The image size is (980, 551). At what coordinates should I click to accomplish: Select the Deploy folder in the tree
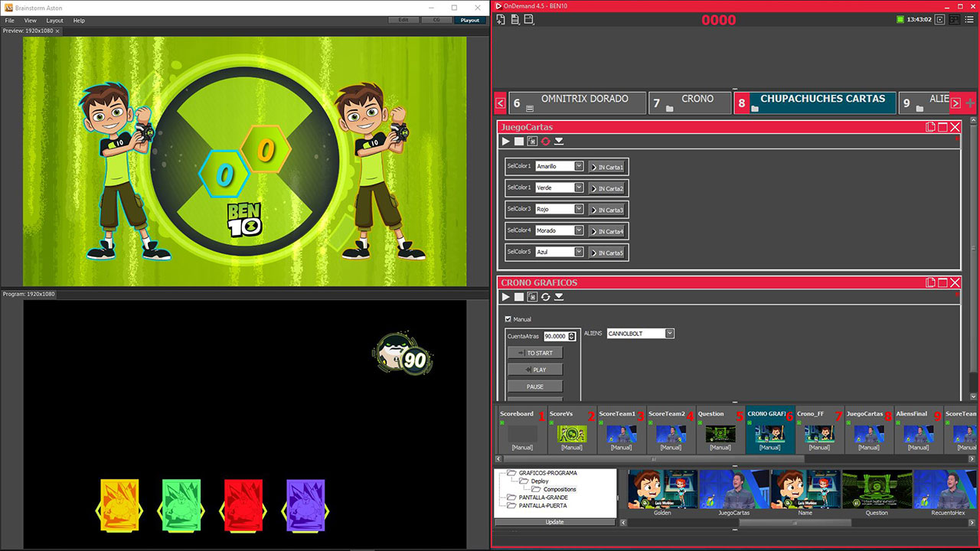coord(540,481)
